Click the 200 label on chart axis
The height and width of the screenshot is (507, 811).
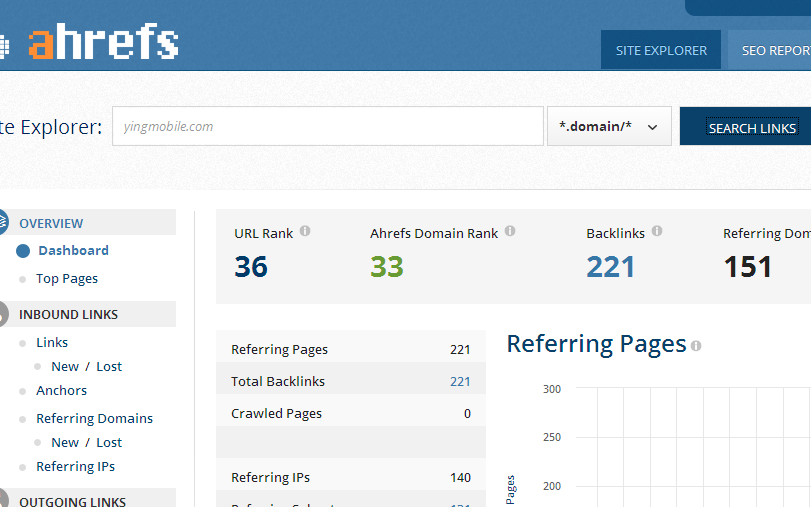pyautogui.click(x=552, y=486)
